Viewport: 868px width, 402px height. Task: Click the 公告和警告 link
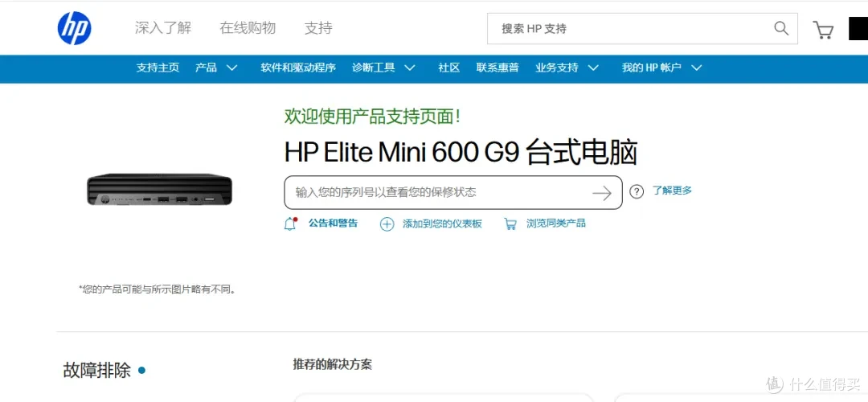point(334,224)
